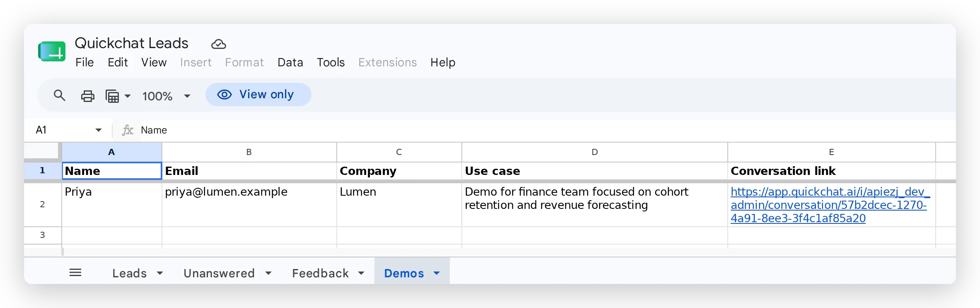Image resolution: width=980 pixels, height=308 pixels.
Task: Open the search magnifier tool
Action: click(x=59, y=96)
